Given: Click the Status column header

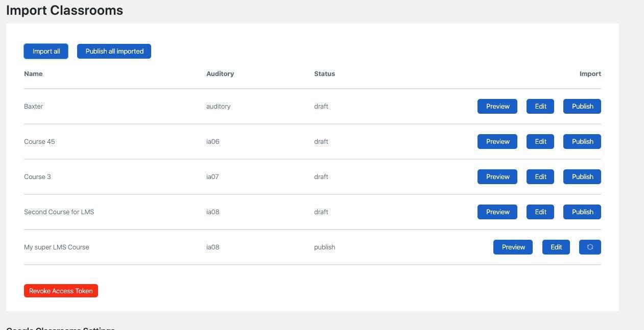Looking at the screenshot, I should click(x=324, y=73).
